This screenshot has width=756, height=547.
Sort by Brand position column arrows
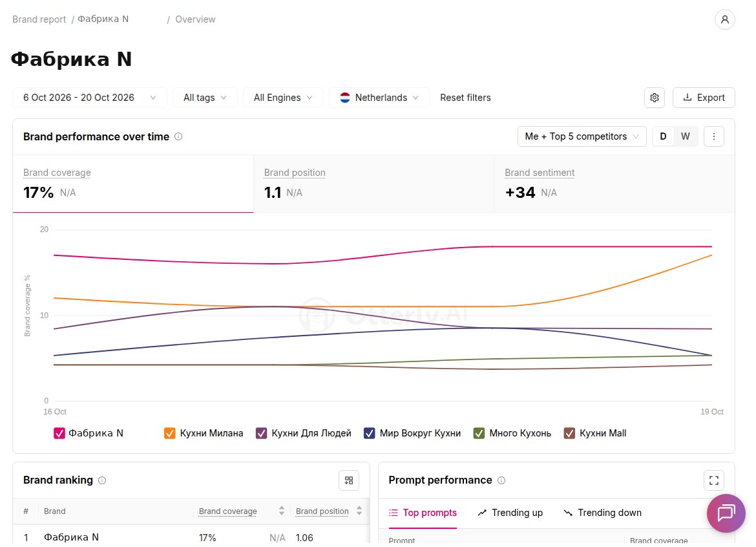359,511
